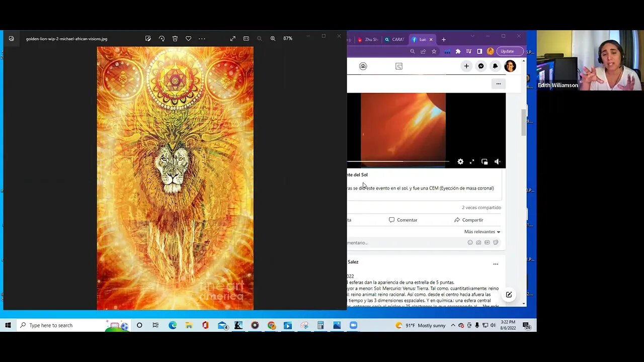Close the Facebook 'Luis' tab
644x362 pixels.
(x=431, y=39)
